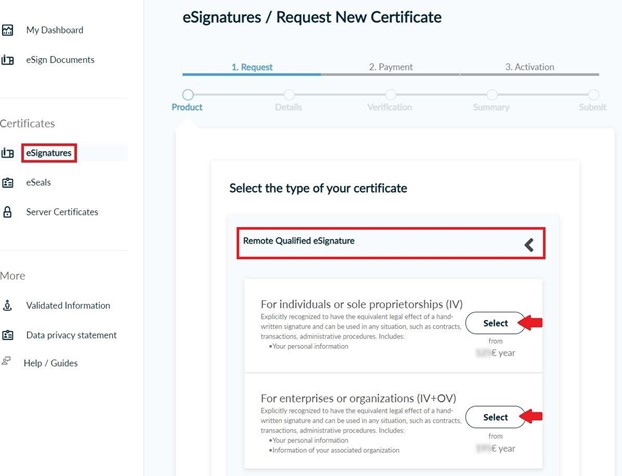Screen dimensions: 622x476
Task: Click the Data privacy statement icon
Action: tap(8, 335)
